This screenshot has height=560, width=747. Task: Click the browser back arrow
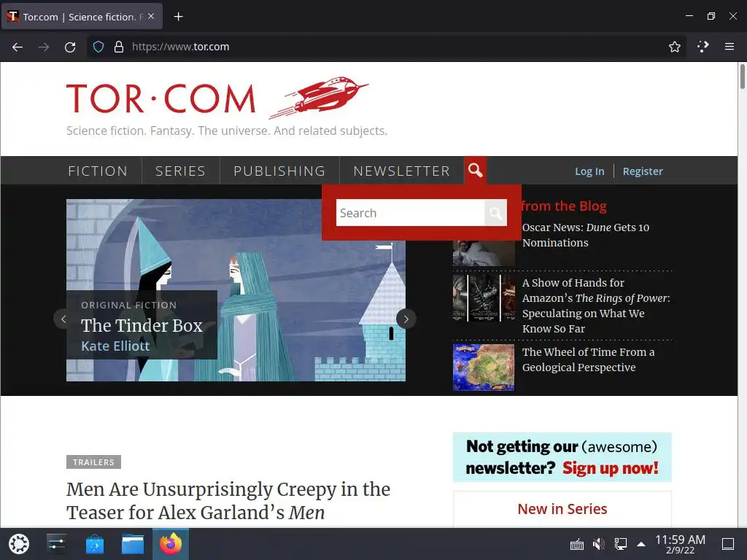pyautogui.click(x=18, y=47)
